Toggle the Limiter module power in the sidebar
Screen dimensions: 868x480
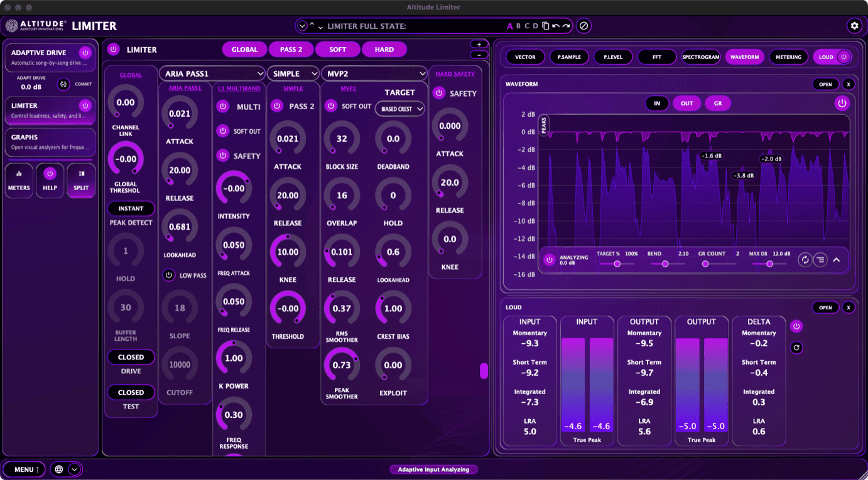click(x=85, y=105)
